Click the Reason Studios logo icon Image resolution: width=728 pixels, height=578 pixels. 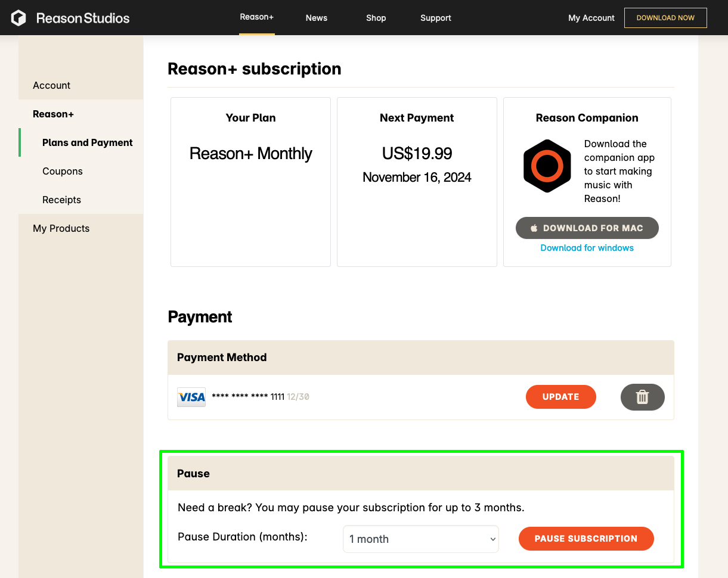[x=19, y=18]
